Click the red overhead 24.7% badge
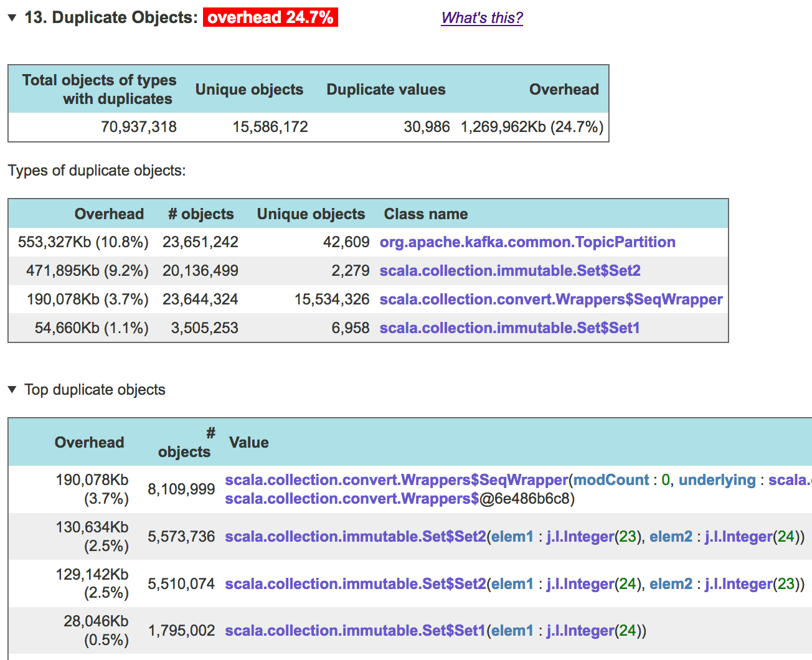This screenshot has height=660, width=812. coord(270,18)
